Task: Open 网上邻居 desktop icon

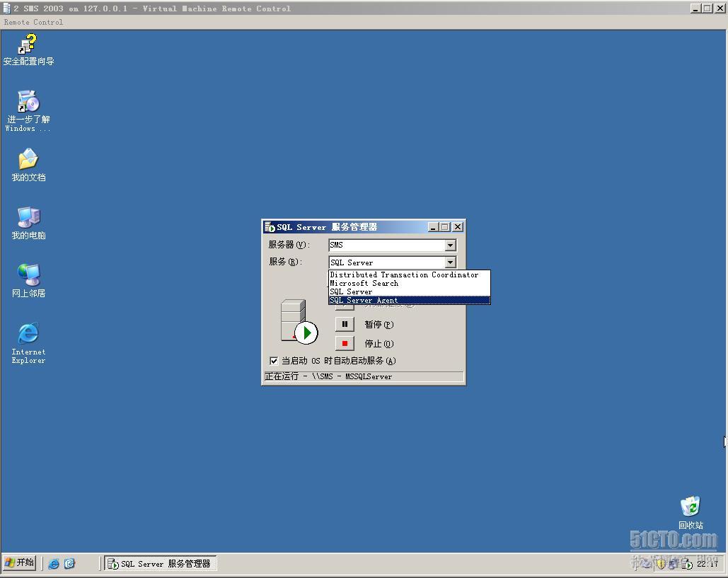Action: pos(28,281)
